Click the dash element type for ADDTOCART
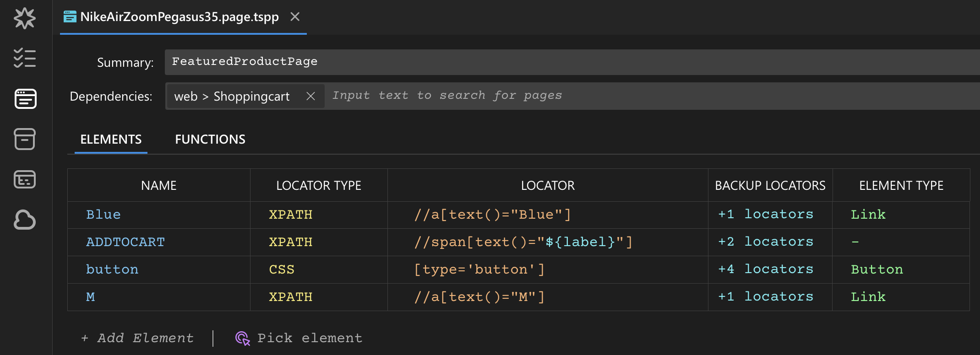The width and height of the screenshot is (980, 355). click(x=855, y=242)
